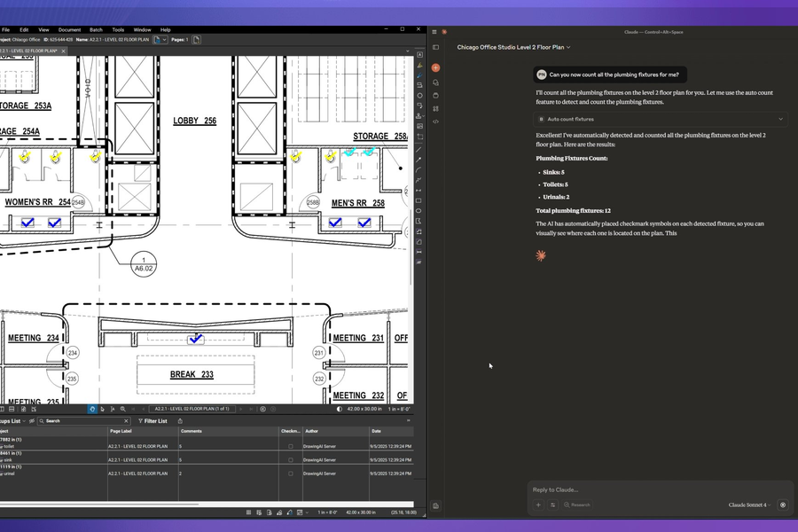Open the Stamp tool dropdown arrow
The height and width of the screenshot is (532, 798).
pos(424,115)
